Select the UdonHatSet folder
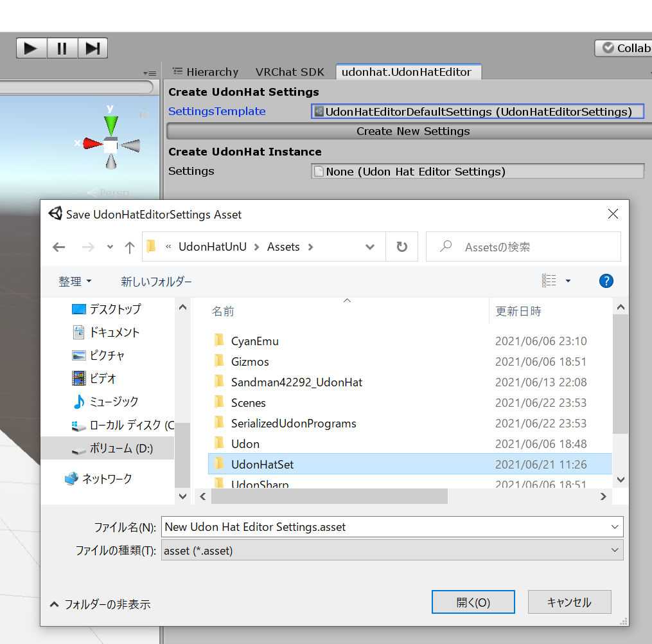Viewport: 652px width, 644px height. [410, 464]
